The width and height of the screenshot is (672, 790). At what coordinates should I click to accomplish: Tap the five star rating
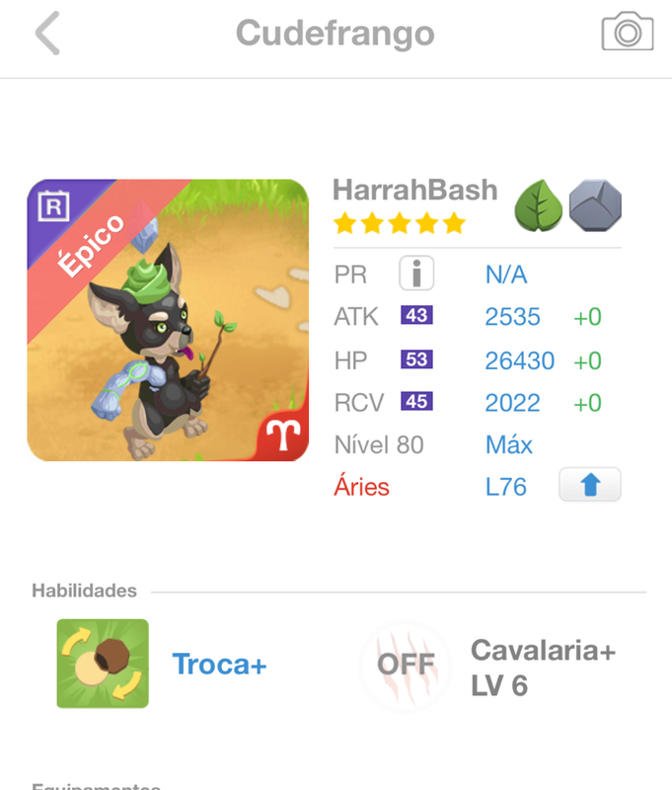[x=400, y=223]
